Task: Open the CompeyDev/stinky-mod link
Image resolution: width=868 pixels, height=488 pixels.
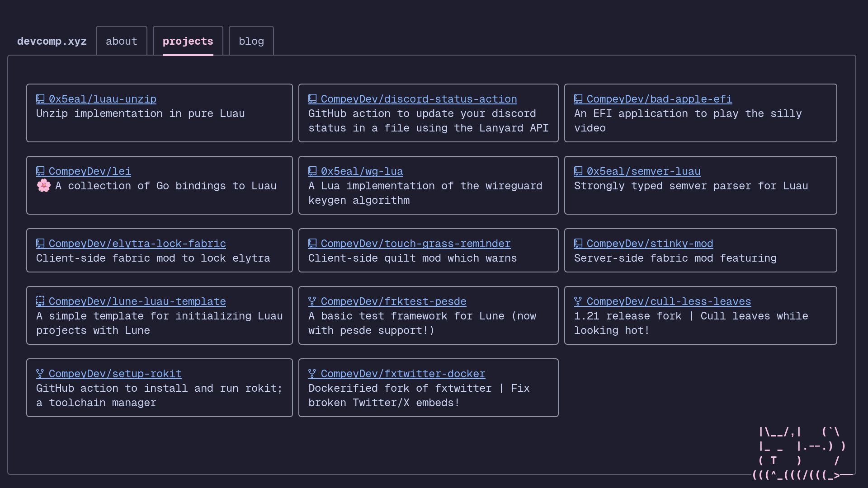Action: pos(650,244)
